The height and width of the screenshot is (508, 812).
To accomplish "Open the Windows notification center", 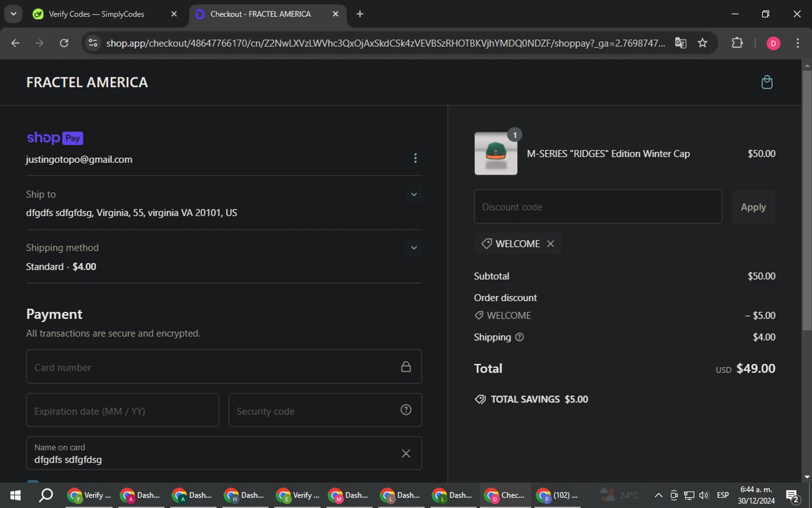I will click(793, 496).
